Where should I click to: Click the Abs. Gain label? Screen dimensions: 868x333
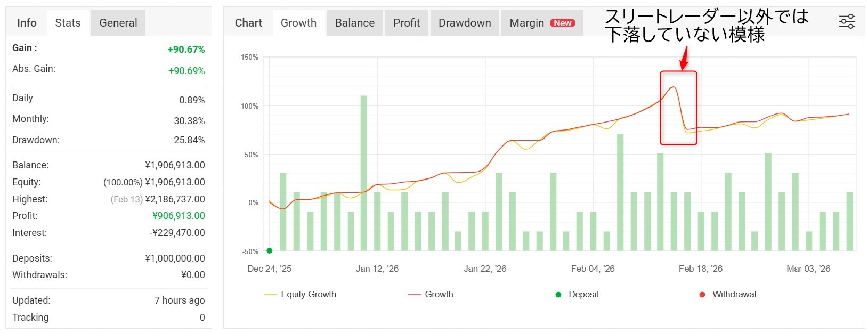pos(34,69)
